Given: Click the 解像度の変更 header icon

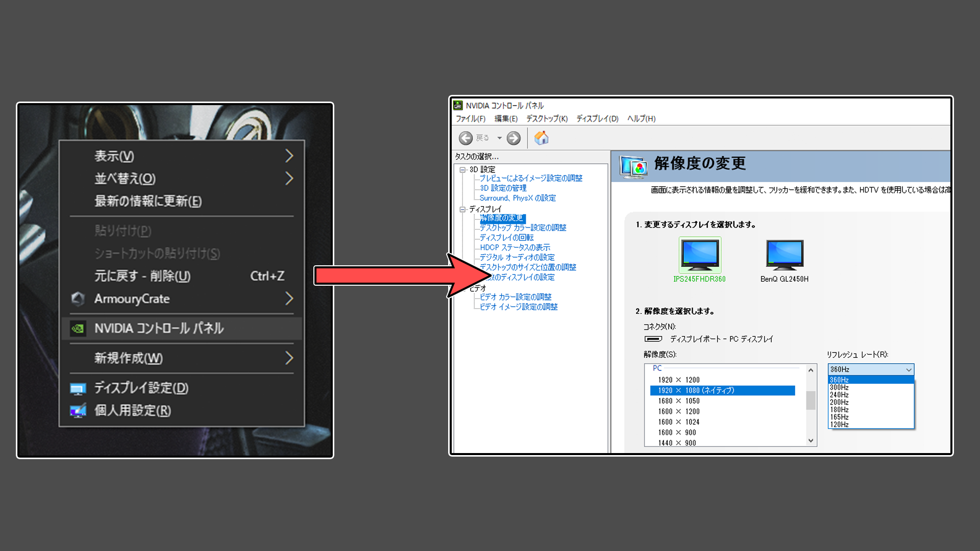Looking at the screenshot, I should point(633,166).
